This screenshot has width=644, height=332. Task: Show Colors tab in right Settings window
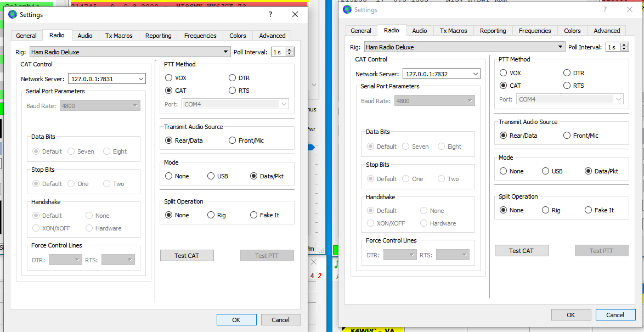click(572, 31)
